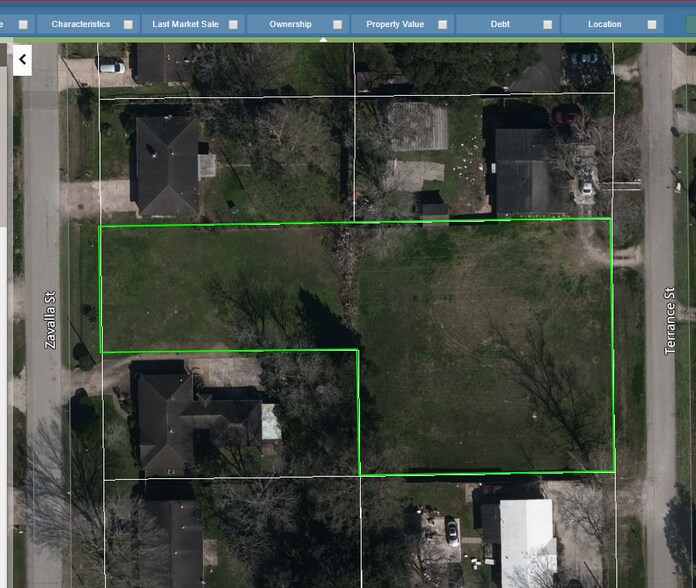The width and height of the screenshot is (696, 588).
Task: Check the Ownership checkbox
Action: tap(337, 24)
